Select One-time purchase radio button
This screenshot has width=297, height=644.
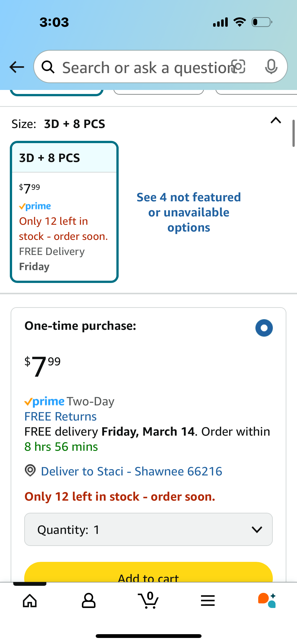[264, 328]
